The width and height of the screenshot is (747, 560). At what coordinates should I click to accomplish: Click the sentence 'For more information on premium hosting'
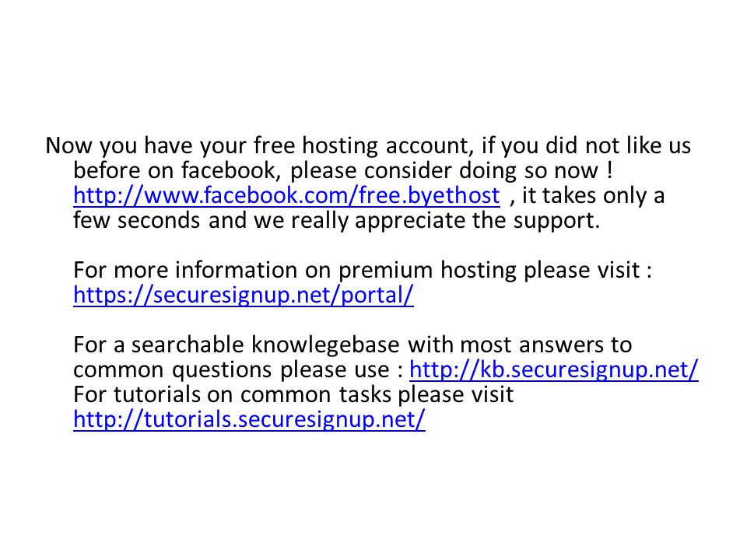point(362,270)
